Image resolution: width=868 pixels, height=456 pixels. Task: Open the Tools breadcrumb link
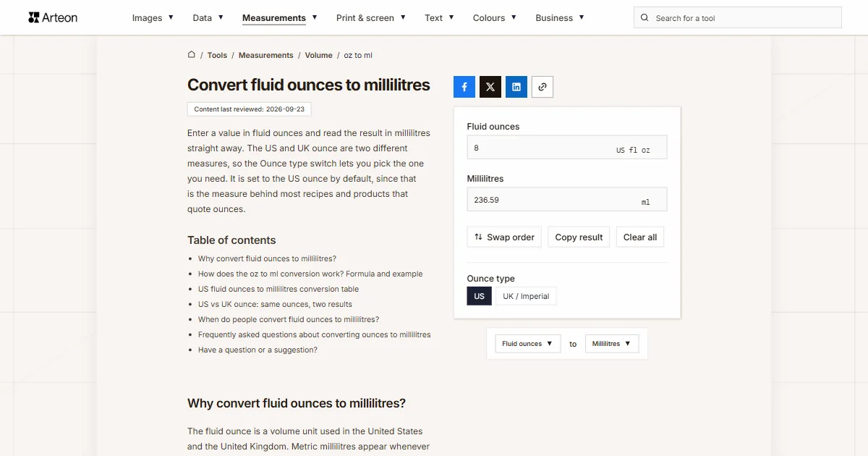pos(217,55)
